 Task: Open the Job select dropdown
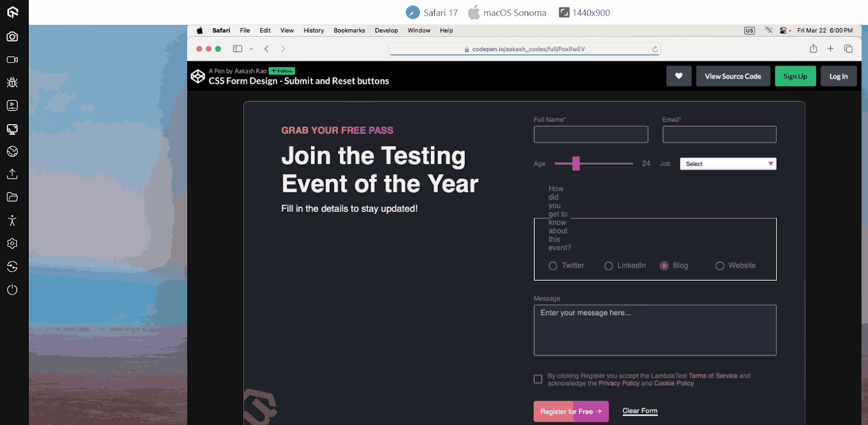click(x=728, y=164)
